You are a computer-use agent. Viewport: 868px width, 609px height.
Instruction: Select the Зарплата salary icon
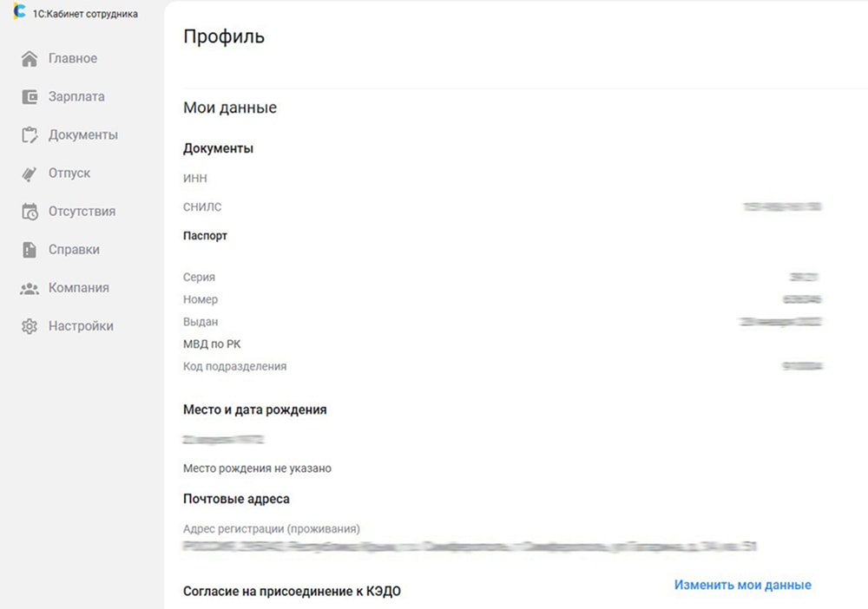point(29,96)
